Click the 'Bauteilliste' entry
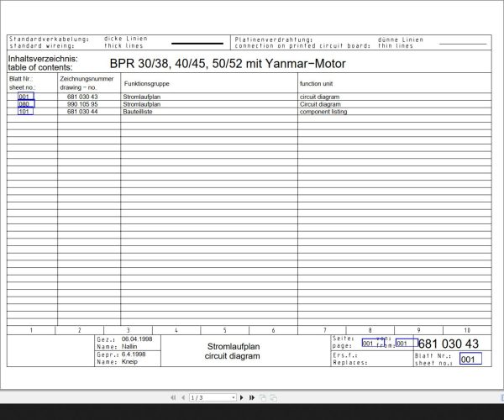This screenshot has width=504, height=420. (138, 112)
